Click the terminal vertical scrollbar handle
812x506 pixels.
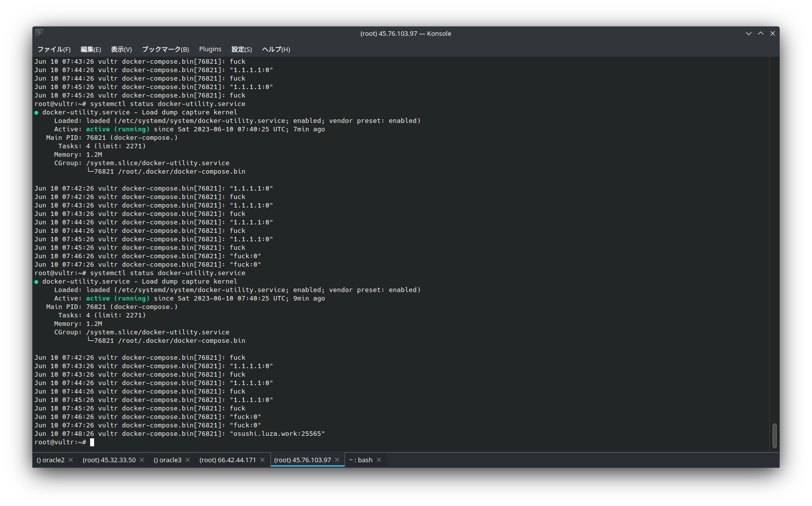click(x=774, y=435)
